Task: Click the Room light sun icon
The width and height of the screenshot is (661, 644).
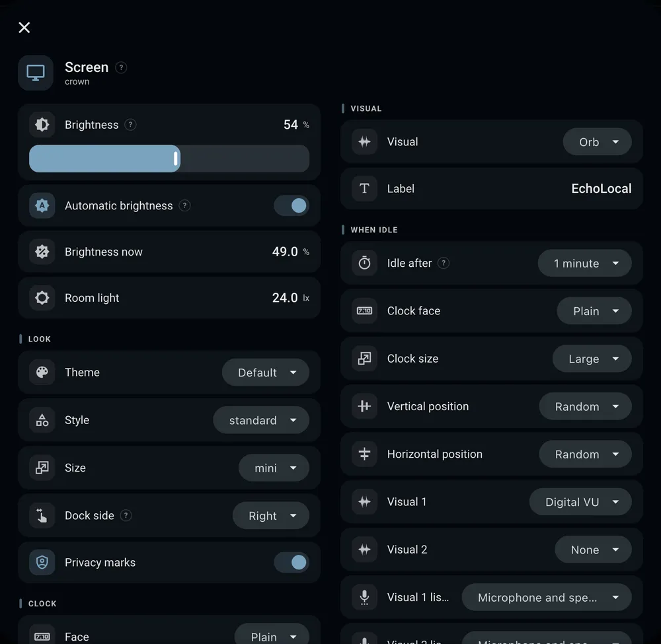Action: click(42, 298)
